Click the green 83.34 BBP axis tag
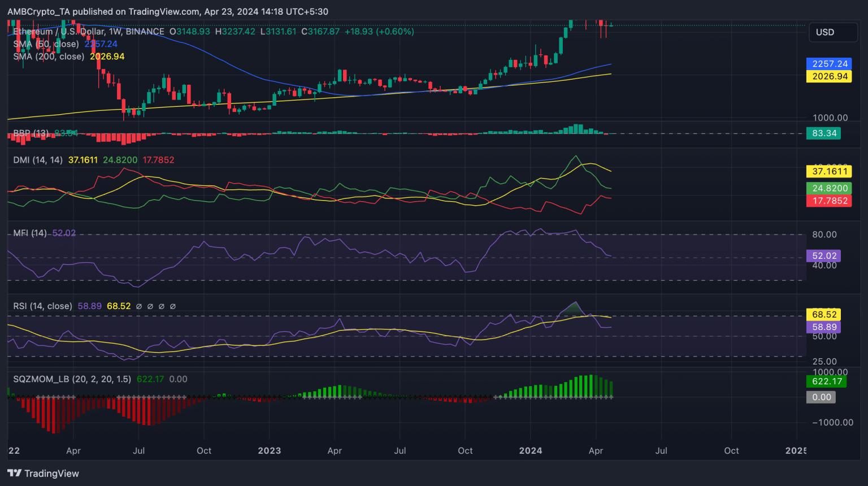This screenshot has width=868, height=486. pyautogui.click(x=823, y=133)
